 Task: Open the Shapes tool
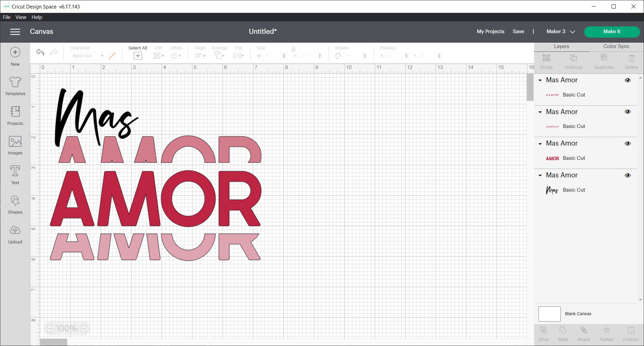tap(15, 203)
